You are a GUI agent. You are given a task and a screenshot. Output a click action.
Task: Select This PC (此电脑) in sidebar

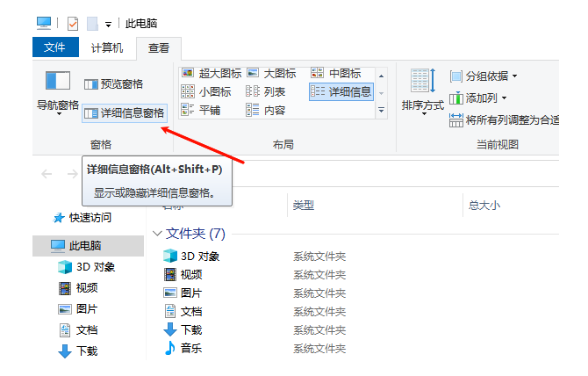(88, 246)
